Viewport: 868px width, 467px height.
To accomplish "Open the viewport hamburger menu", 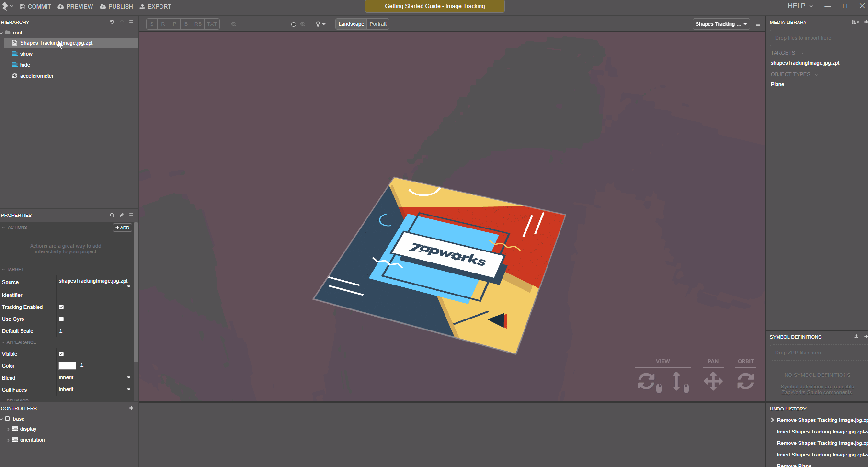I will [x=758, y=24].
